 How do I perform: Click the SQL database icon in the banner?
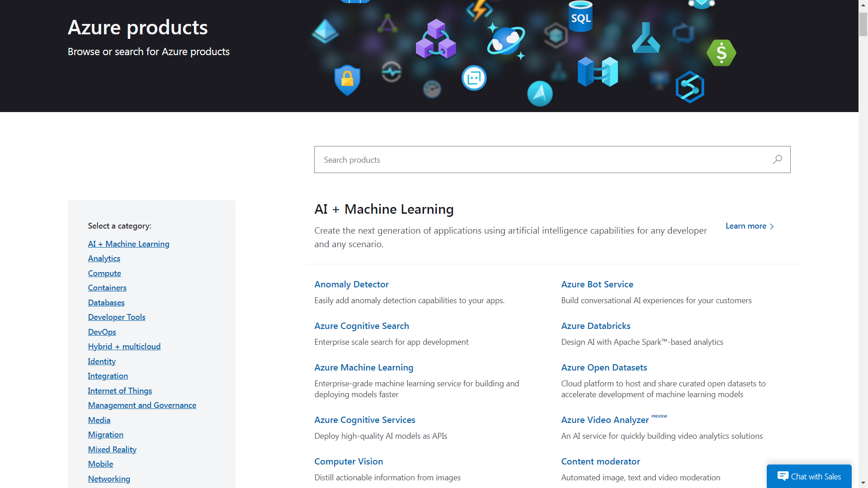(581, 17)
